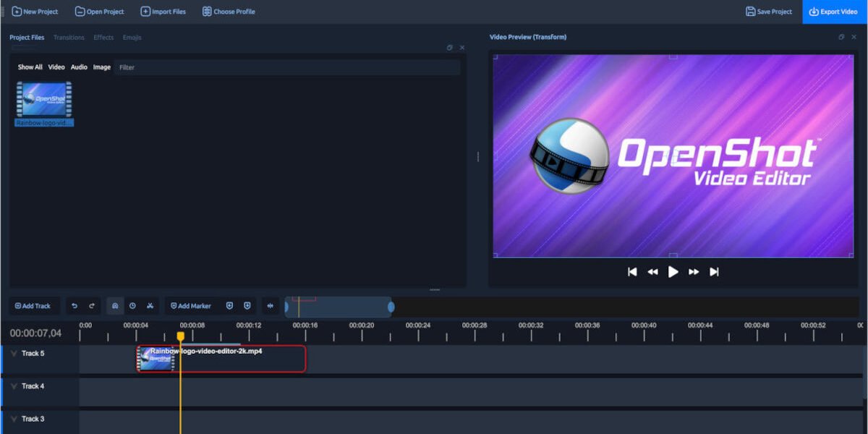Click the 00:00:07,04 timecode display
Image resolution: width=868 pixels, height=434 pixels.
click(36, 333)
